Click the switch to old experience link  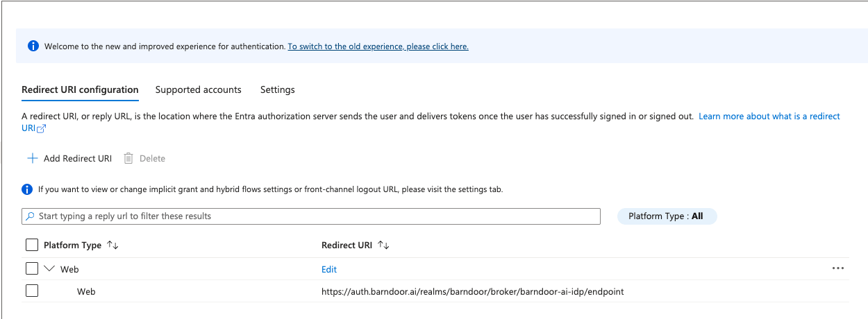378,46
